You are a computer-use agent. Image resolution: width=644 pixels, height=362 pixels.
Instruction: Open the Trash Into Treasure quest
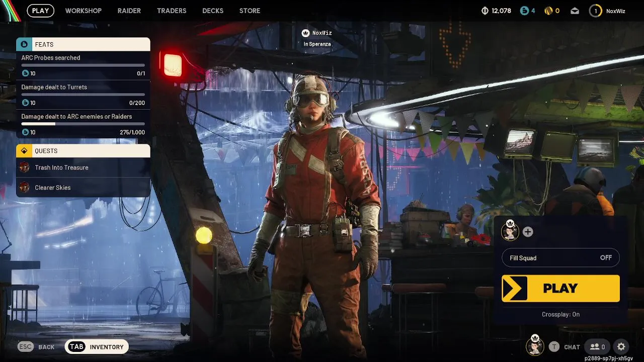pos(83,167)
